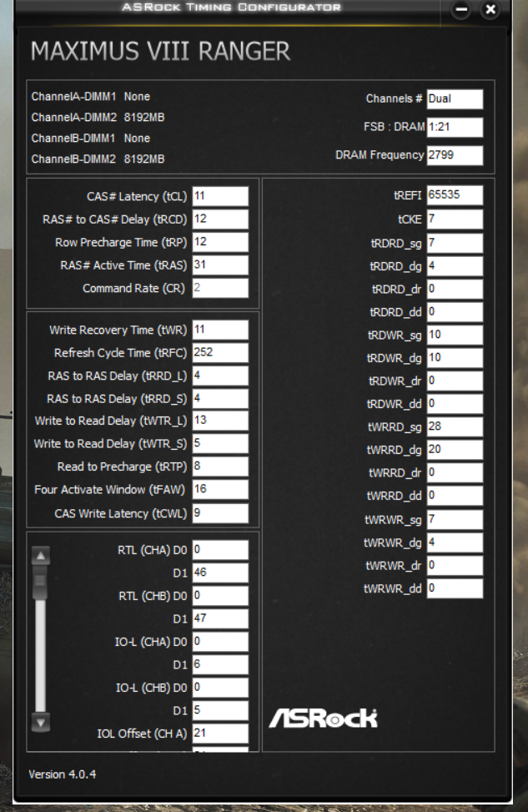This screenshot has height=812, width=528.
Task: Click the ChannelA-DIMM1 None entry
Action: pyautogui.click(x=91, y=96)
